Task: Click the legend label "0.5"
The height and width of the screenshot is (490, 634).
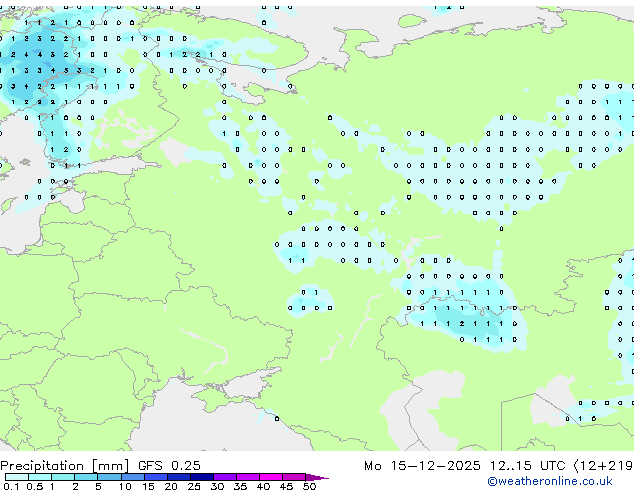Action: 34,486
